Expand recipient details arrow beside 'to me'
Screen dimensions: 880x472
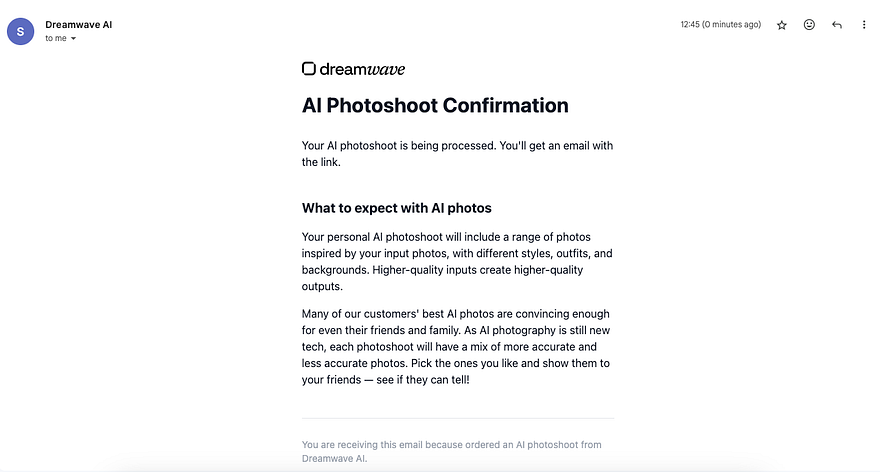74,39
